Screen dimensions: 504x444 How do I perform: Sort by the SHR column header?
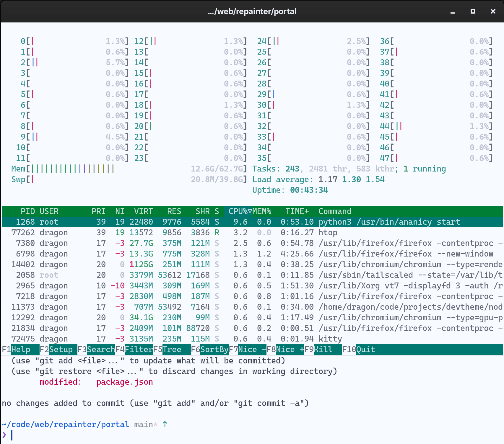point(203,211)
